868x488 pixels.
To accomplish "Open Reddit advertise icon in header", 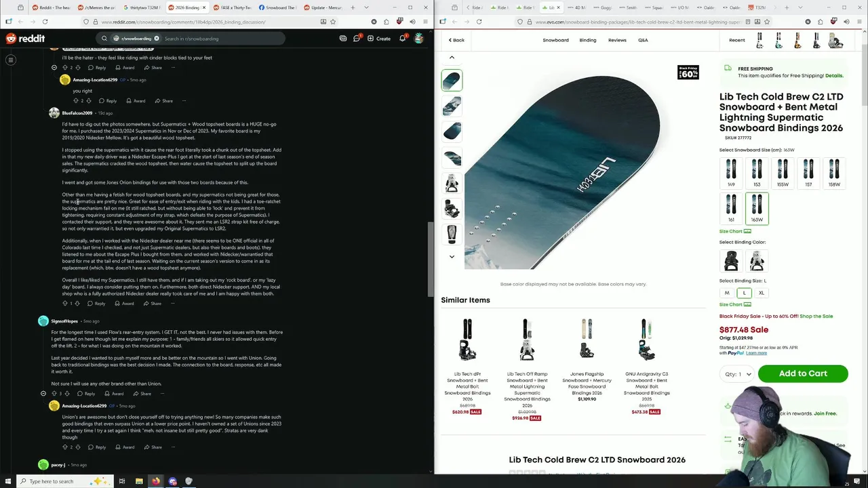I will click(343, 39).
